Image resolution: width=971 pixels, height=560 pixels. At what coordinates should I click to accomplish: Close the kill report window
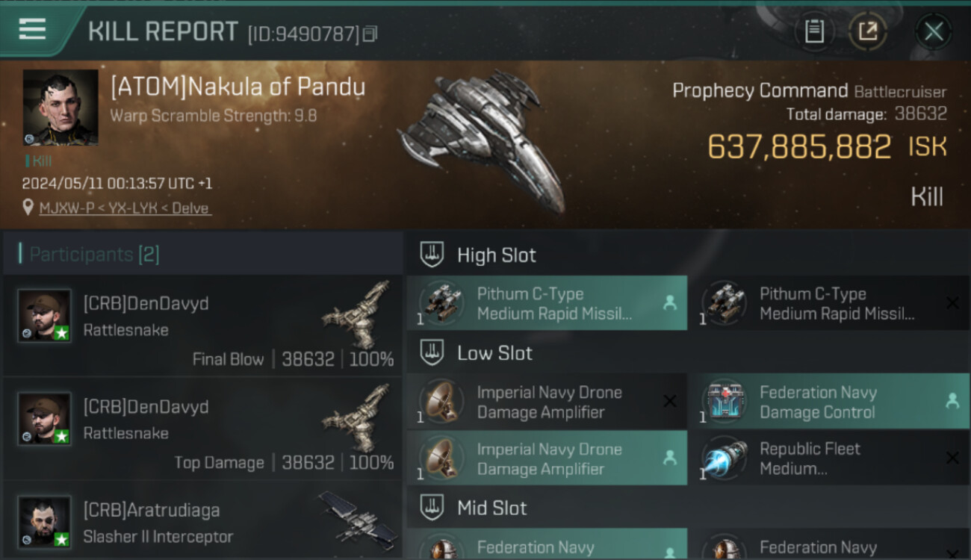click(934, 31)
